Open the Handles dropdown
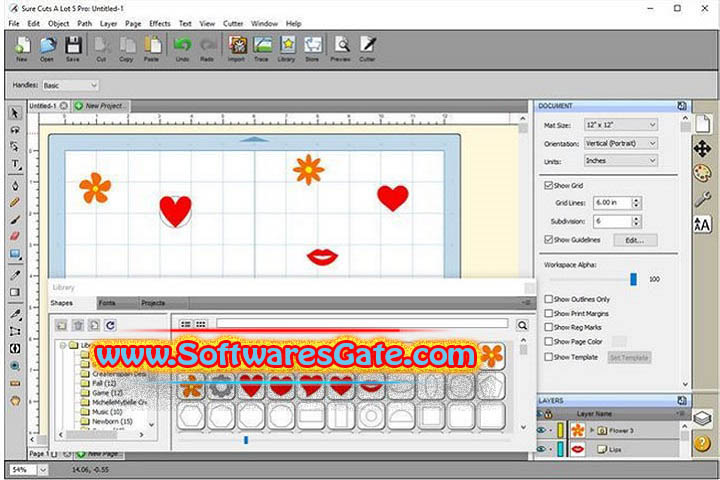 point(70,85)
